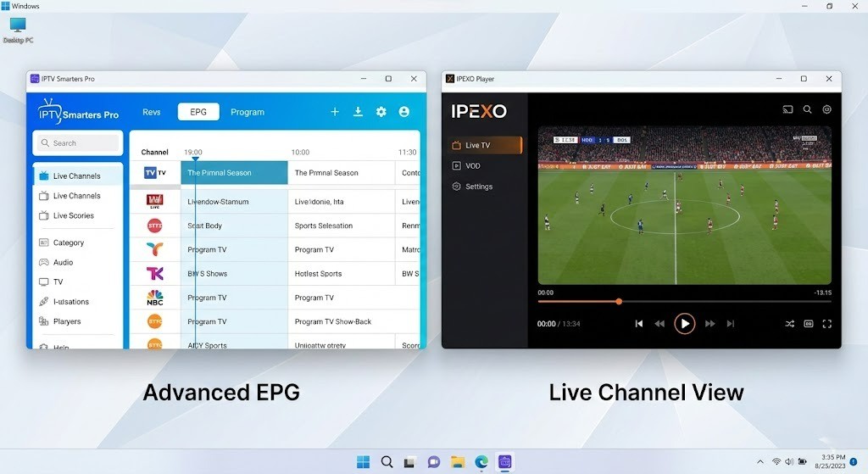Viewport: 868px width, 474px height.
Task: Click the gear icon atop IPEXO Player
Action: pos(827,109)
